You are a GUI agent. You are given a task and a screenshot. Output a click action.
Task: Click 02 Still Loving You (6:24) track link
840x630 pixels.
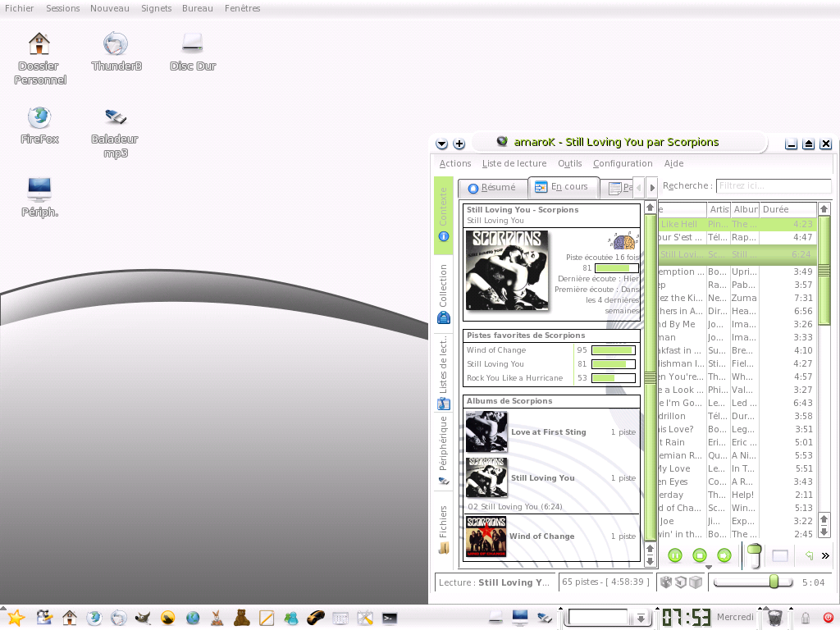click(x=515, y=506)
